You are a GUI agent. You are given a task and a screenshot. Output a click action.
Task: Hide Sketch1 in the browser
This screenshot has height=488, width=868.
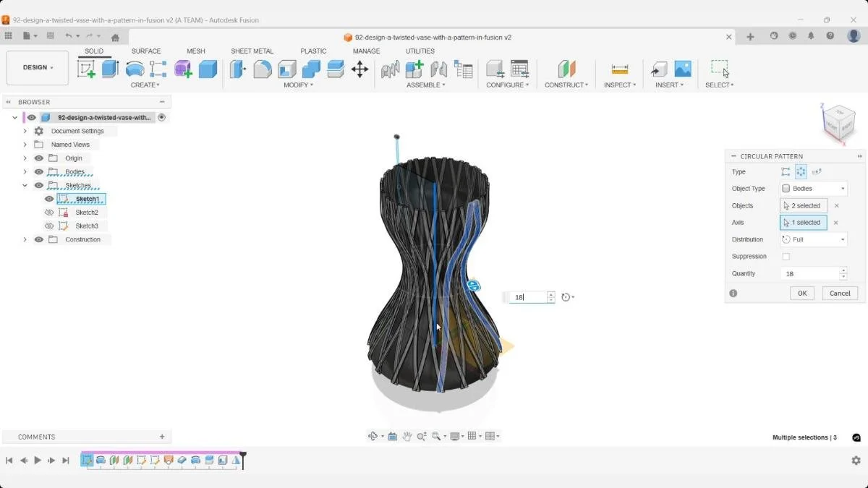click(x=48, y=199)
